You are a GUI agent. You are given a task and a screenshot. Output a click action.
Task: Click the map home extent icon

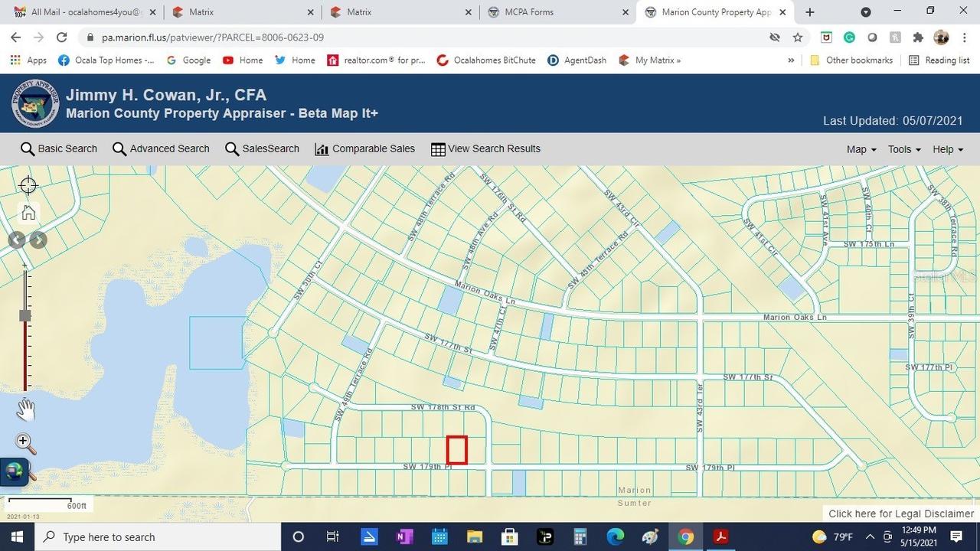click(x=28, y=213)
